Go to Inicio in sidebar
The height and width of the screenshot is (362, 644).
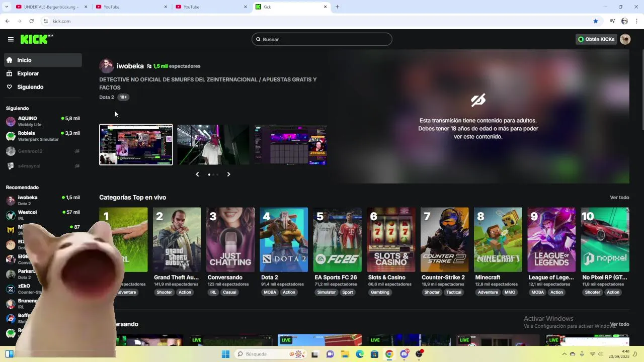click(43, 60)
